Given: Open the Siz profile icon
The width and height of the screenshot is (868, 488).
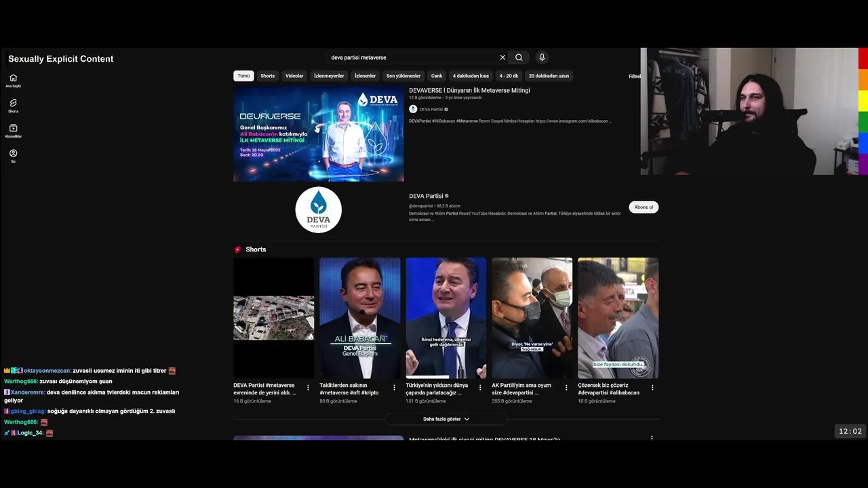Looking at the screenshot, I should click(x=13, y=155).
